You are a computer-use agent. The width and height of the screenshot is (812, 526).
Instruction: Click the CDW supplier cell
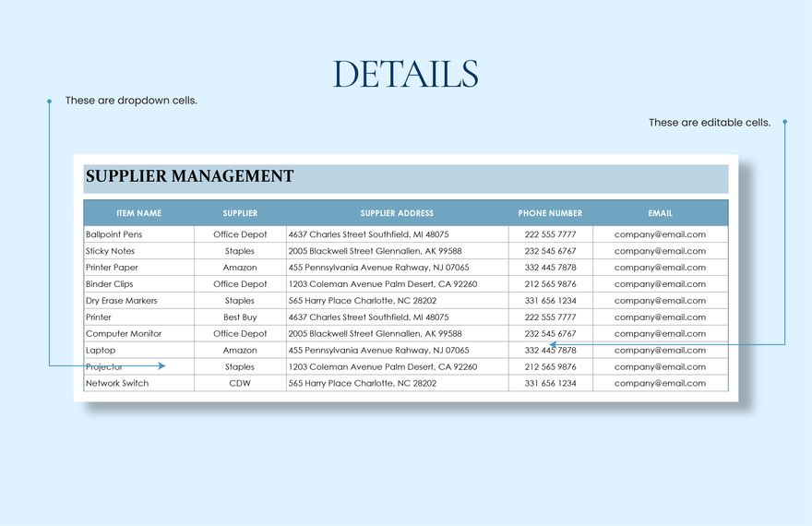pos(240,384)
